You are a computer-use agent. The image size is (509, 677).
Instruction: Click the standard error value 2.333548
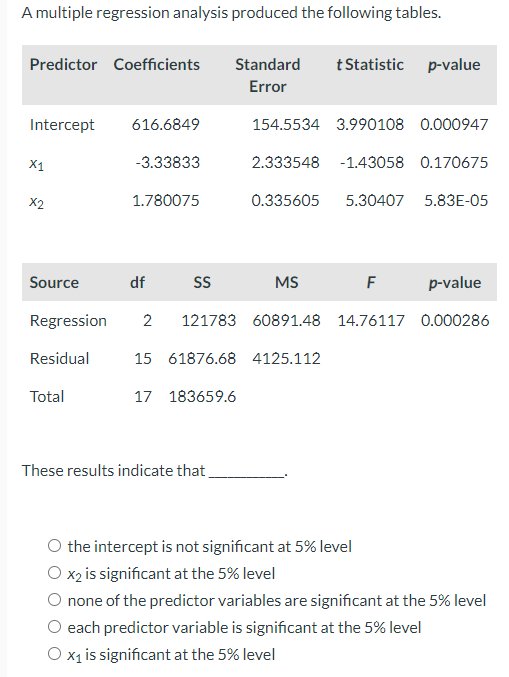[286, 162]
